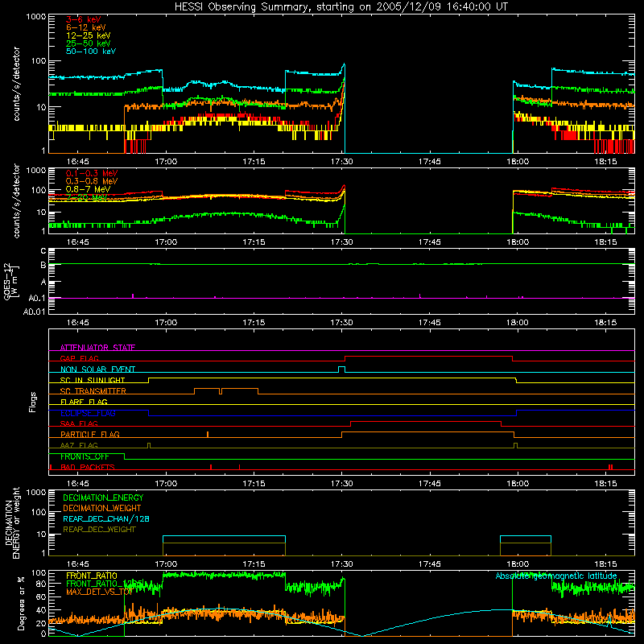Click the vertical Flags axis title
The width and height of the screenshot is (644, 644).
(32, 402)
